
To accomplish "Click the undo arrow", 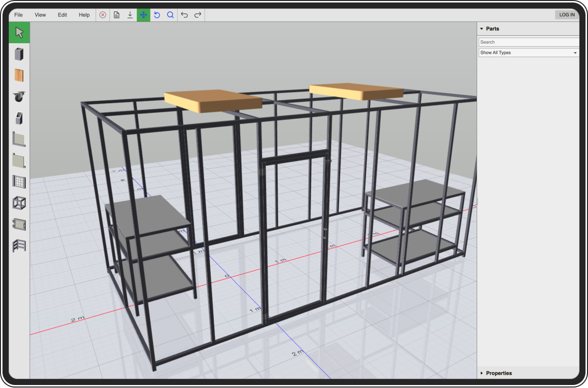I will (x=184, y=15).
